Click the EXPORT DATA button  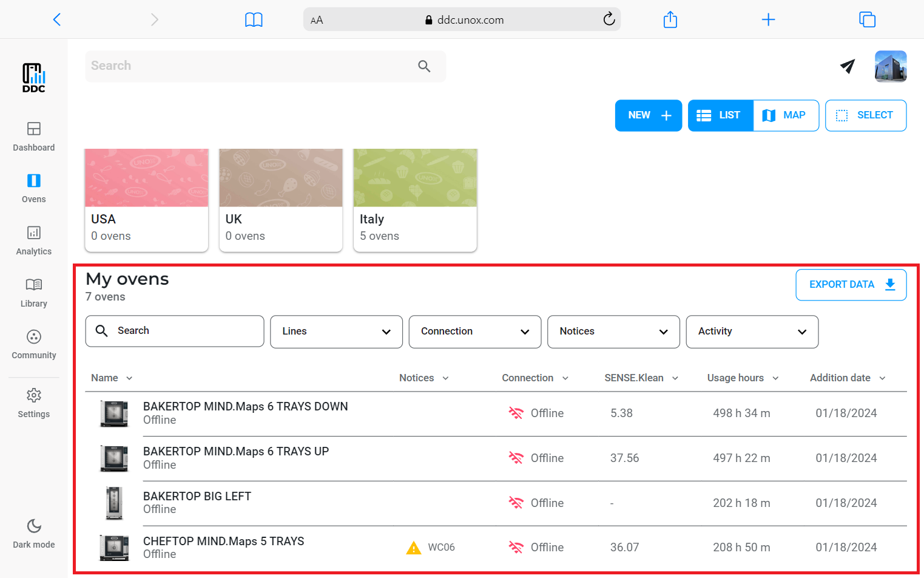[x=851, y=285]
